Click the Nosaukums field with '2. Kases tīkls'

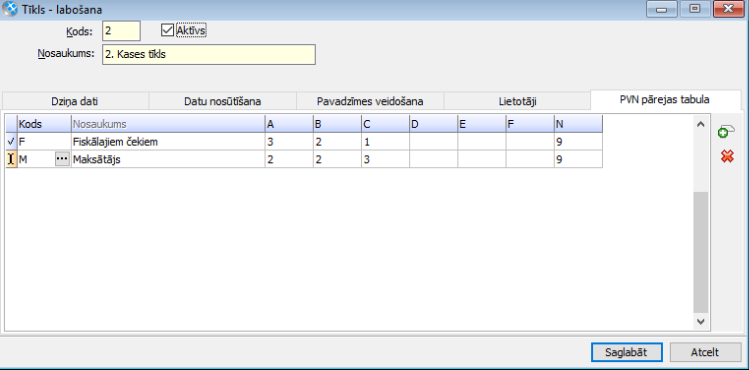click(209, 54)
